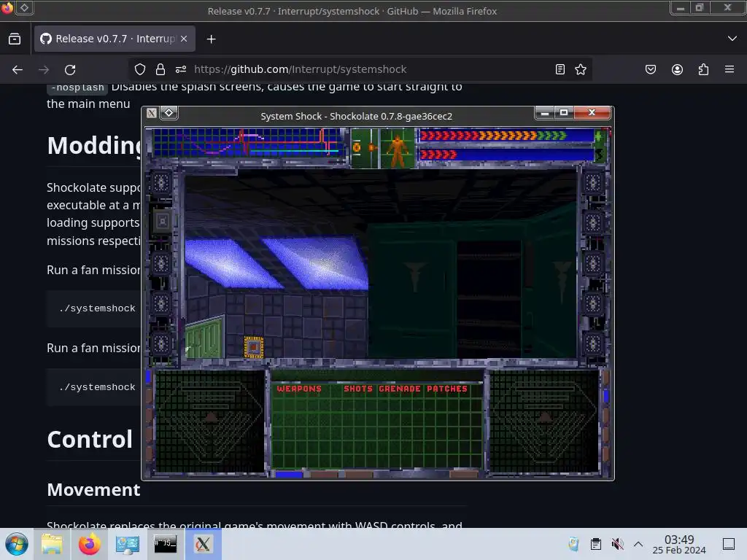The height and width of the screenshot is (560, 747).
Task: Select the lit blue left MFD mode button
Action: pos(148,376)
